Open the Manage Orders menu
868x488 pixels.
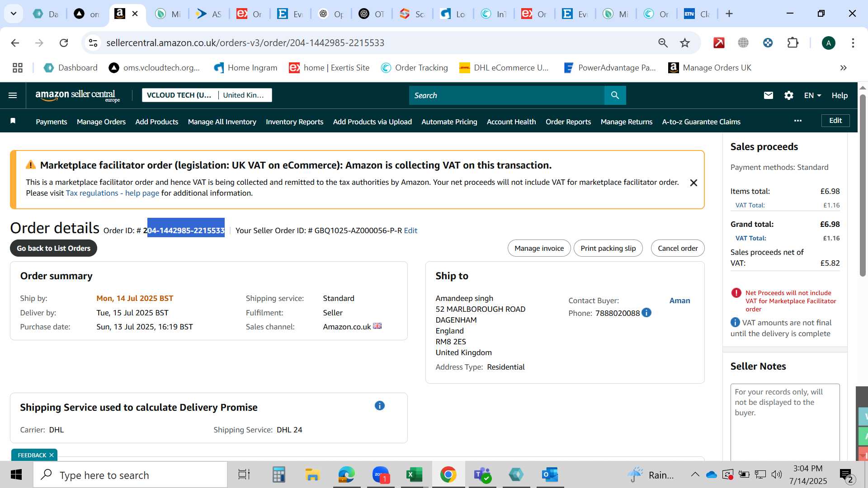(101, 122)
